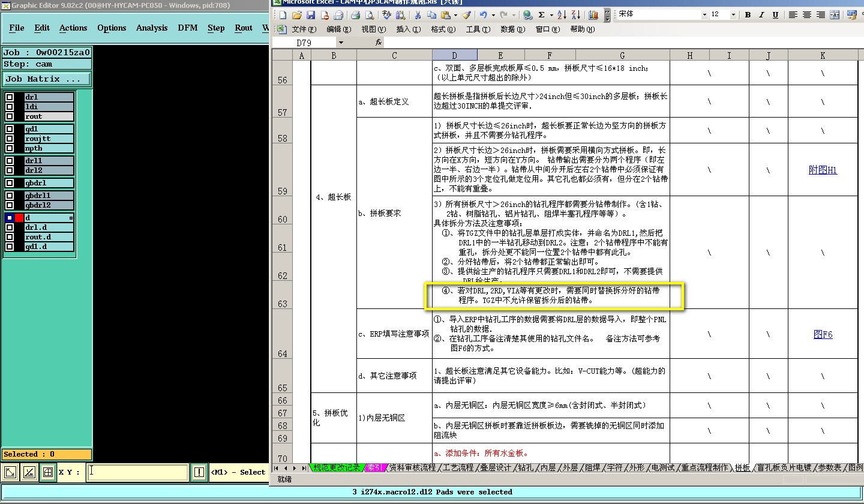Click the red color swatch of layer d
The width and height of the screenshot is (864, 504).
(x=19, y=218)
